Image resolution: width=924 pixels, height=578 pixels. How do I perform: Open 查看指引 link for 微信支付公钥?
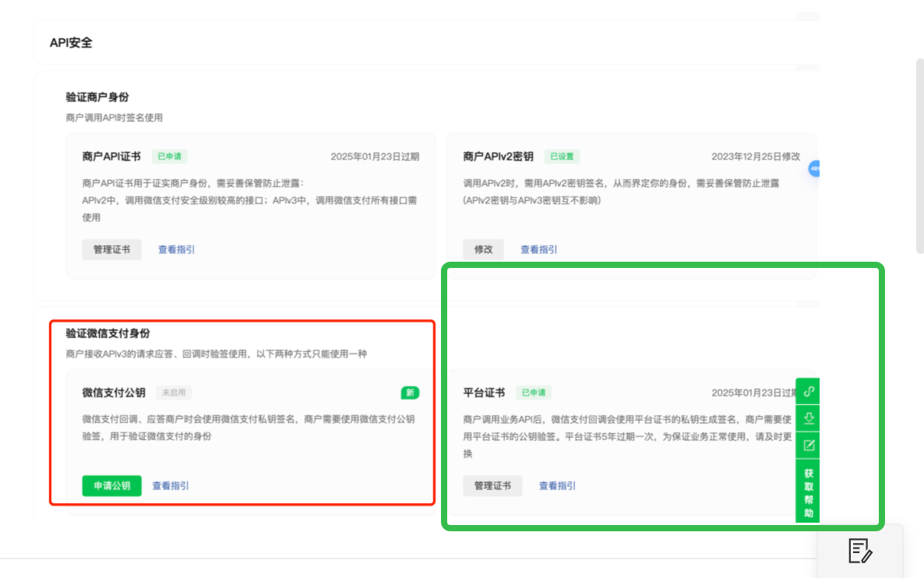171,485
